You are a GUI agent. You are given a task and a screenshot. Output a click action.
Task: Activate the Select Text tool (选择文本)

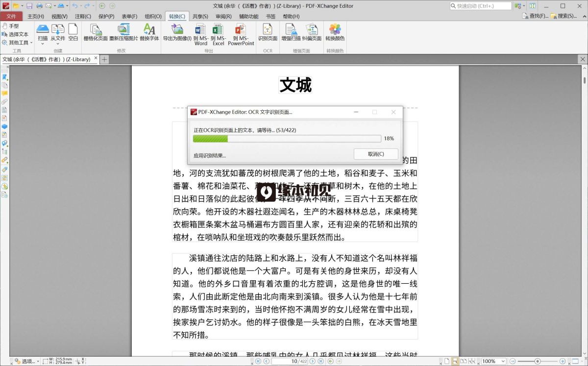tap(15, 34)
